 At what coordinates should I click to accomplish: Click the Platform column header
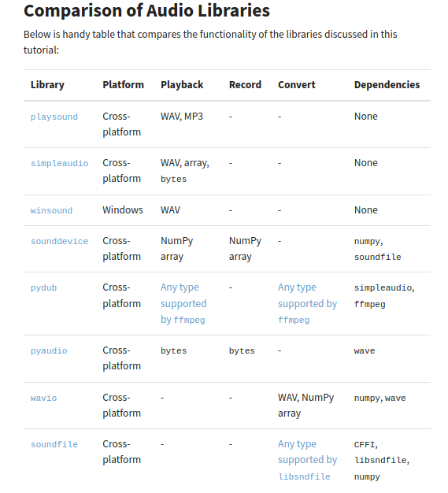point(124,85)
